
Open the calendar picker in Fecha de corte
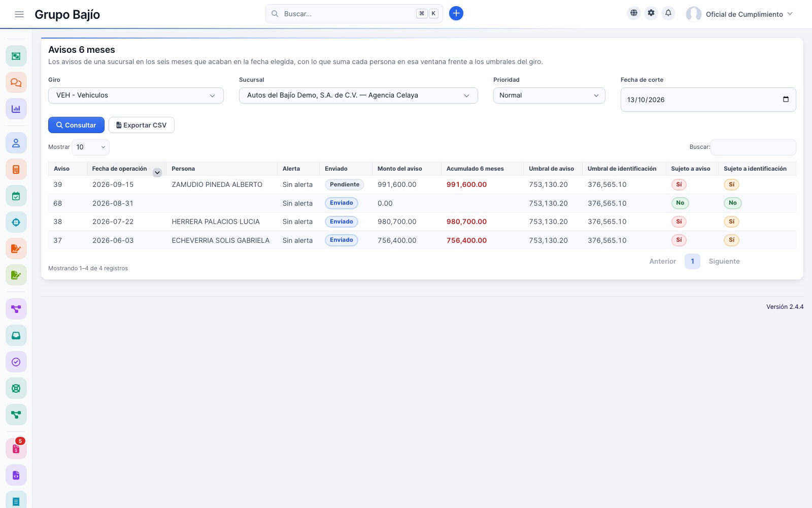pos(786,100)
